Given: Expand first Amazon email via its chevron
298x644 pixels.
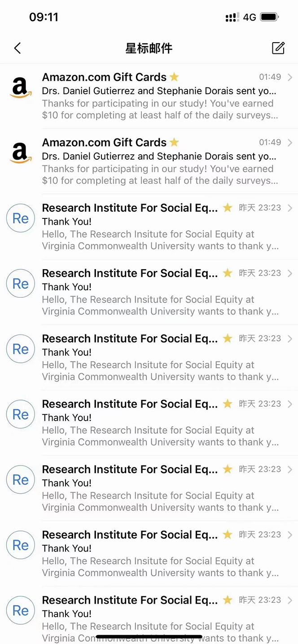Looking at the screenshot, I should 290,77.
